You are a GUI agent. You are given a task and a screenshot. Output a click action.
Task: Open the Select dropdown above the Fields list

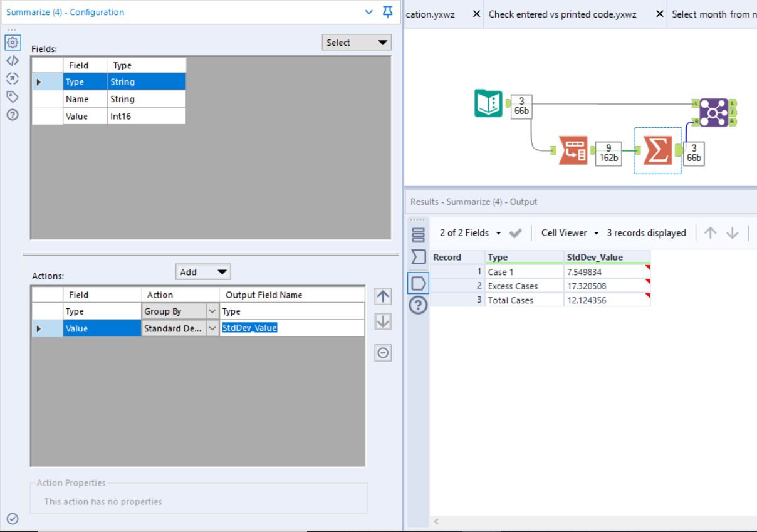pyautogui.click(x=357, y=42)
